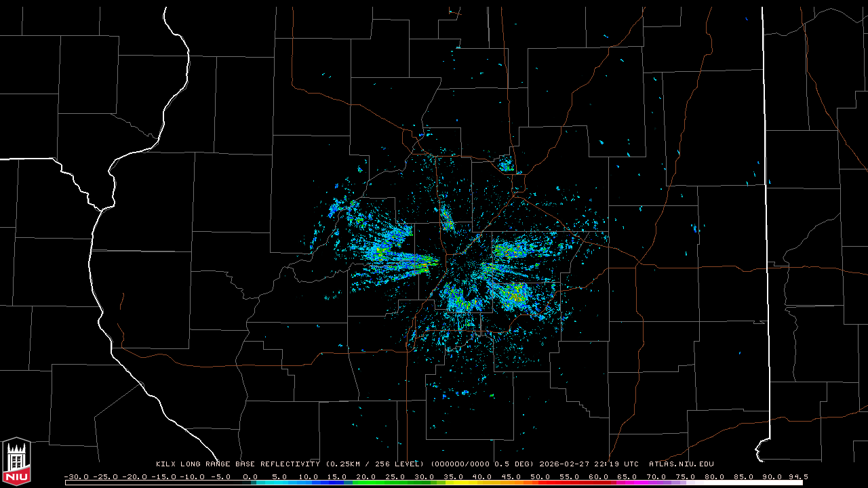Click the 65.0 value on the reflectivity scale
Viewport: 868px width, 488px height.
627,476
